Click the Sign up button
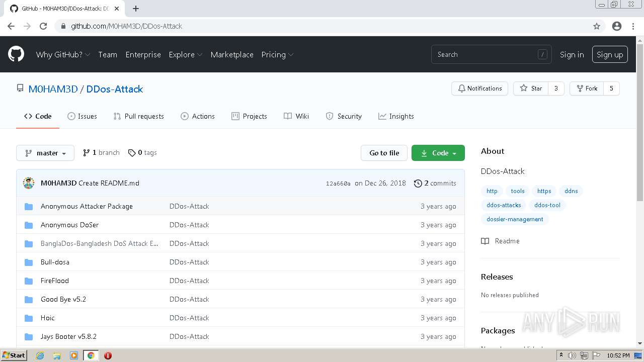This screenshot has height=362, width=644. point(610,54)
